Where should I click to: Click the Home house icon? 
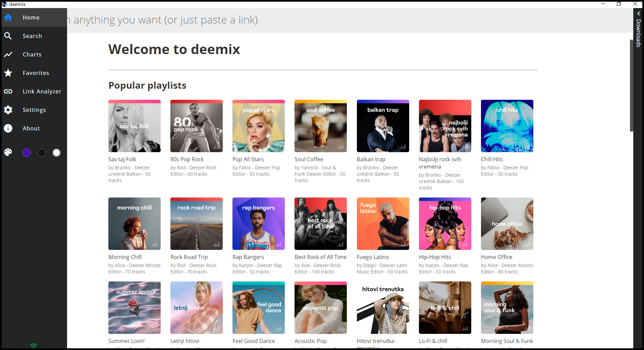tap(8, 17)
